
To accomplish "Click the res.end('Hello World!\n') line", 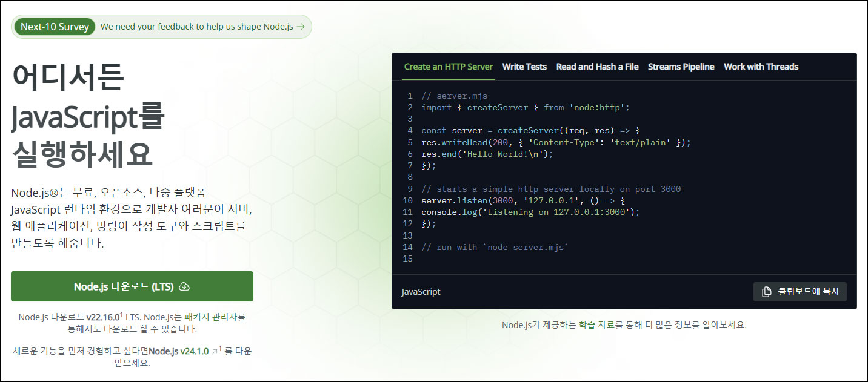I will click(x=487, y=154).
